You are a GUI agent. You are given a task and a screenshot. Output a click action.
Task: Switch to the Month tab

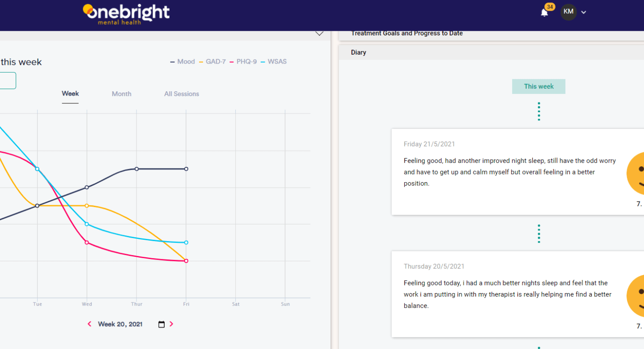(121, 94)
